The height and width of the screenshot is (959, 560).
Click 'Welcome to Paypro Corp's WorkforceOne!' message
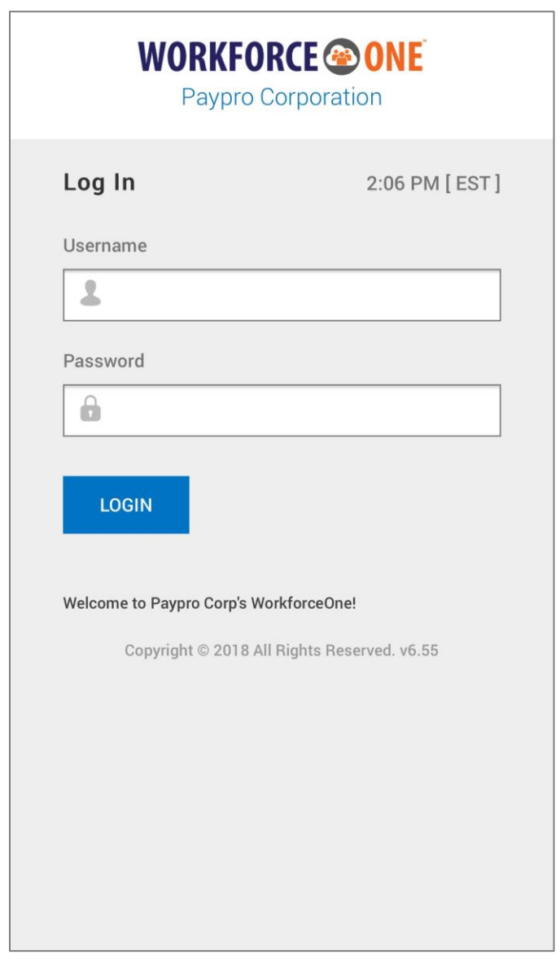pos(209,603)
